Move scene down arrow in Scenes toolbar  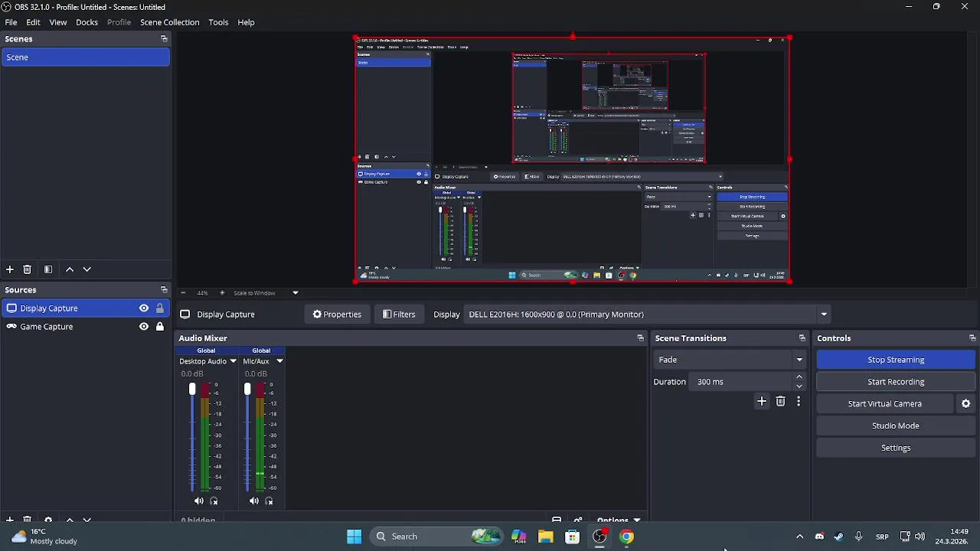coord(87,269)
